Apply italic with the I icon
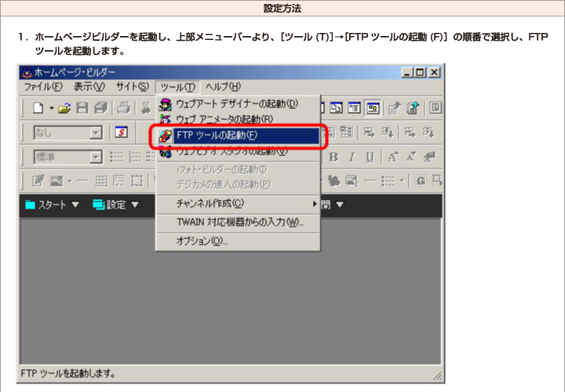565x392 pixels. [x=352, y=157]
